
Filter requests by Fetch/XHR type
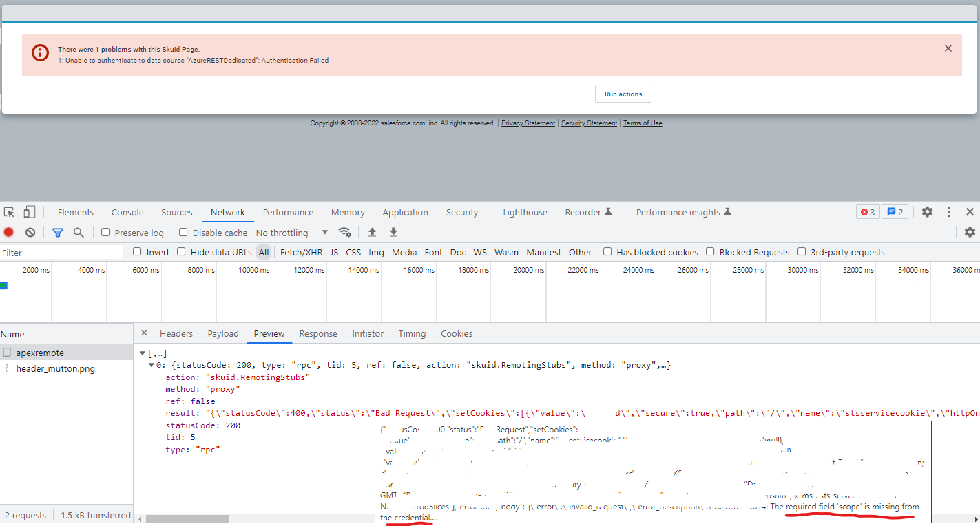pos(301,252)
